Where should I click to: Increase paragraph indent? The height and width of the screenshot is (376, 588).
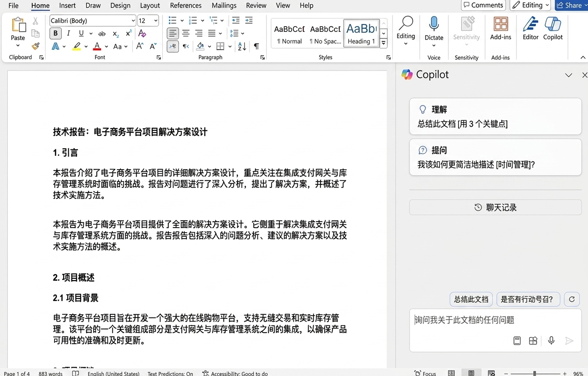(249, 20)
